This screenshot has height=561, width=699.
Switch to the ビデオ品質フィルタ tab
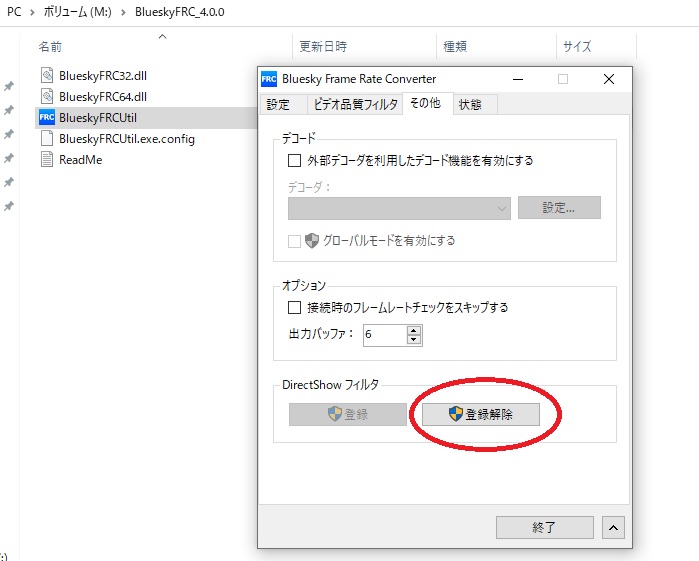[x=355, y=105]
